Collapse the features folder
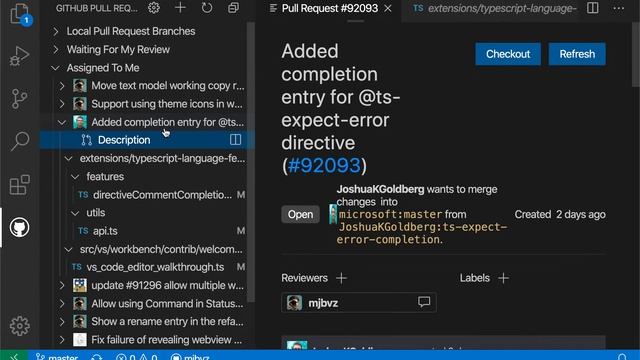This screenshot has width=640, height=360. click(75, 177)
